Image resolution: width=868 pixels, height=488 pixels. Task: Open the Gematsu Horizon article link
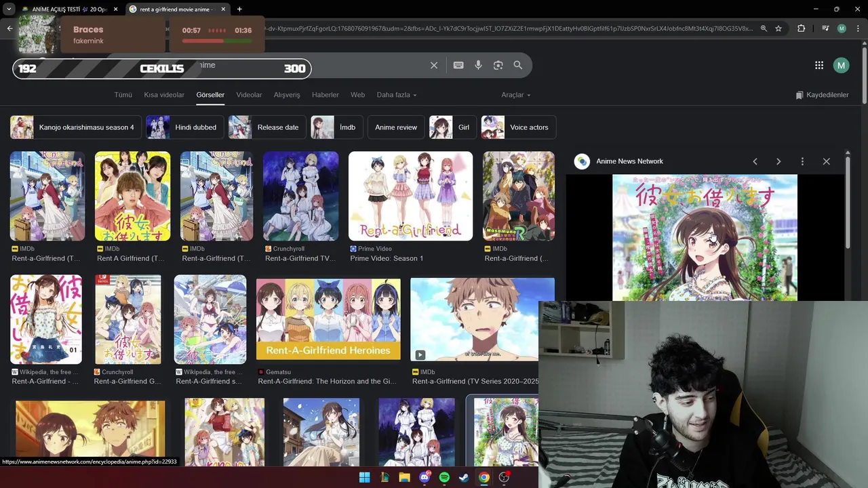click(328, 382)
